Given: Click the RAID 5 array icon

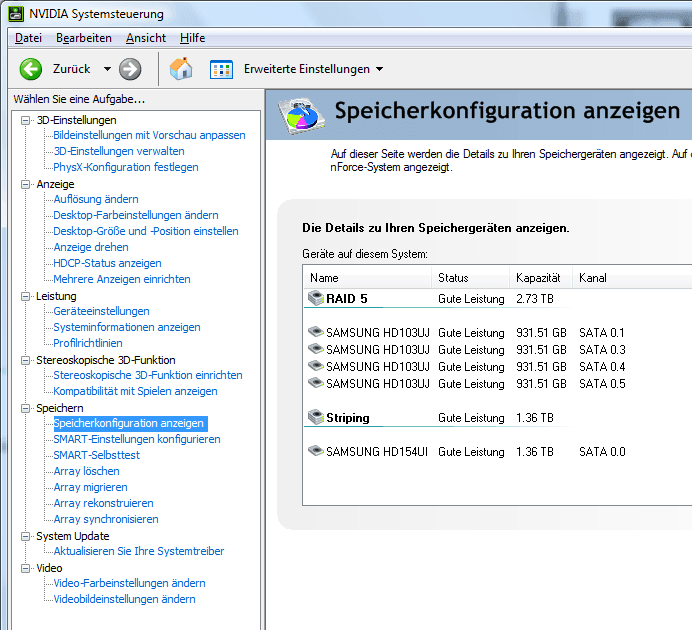Looking at the screenshot, I should pyautogui.click(x=316, y=298).
